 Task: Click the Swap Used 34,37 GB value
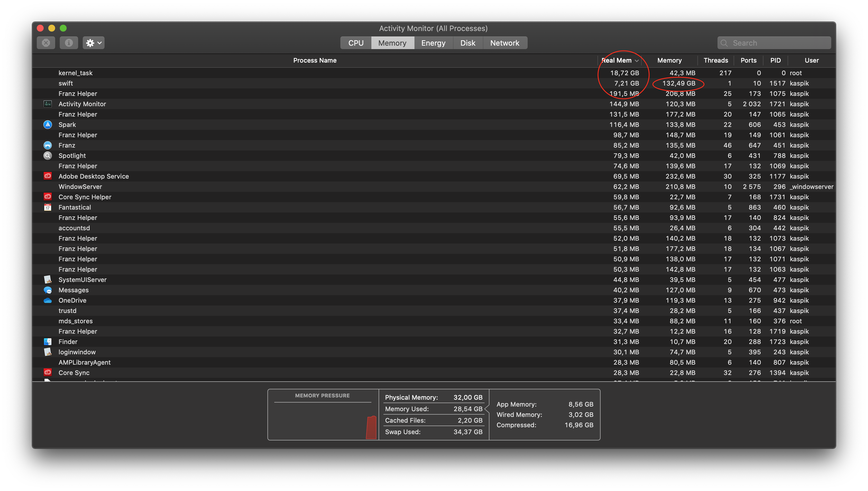(468, 432)
